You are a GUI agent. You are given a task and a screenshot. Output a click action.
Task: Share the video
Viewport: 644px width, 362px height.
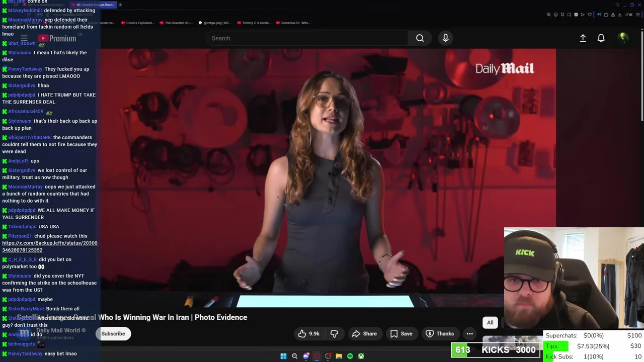[364, 333]
